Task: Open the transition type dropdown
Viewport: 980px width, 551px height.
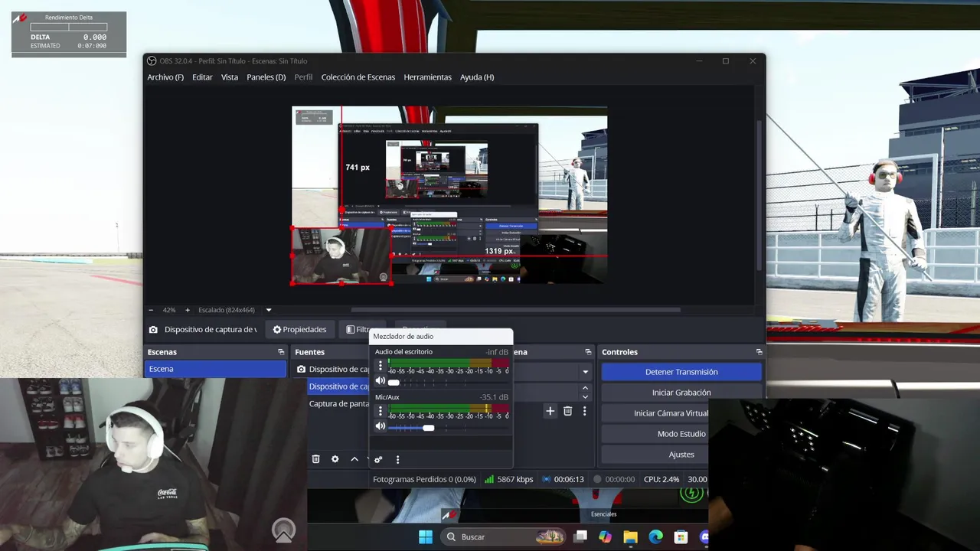Action: (x=586, y=372)
